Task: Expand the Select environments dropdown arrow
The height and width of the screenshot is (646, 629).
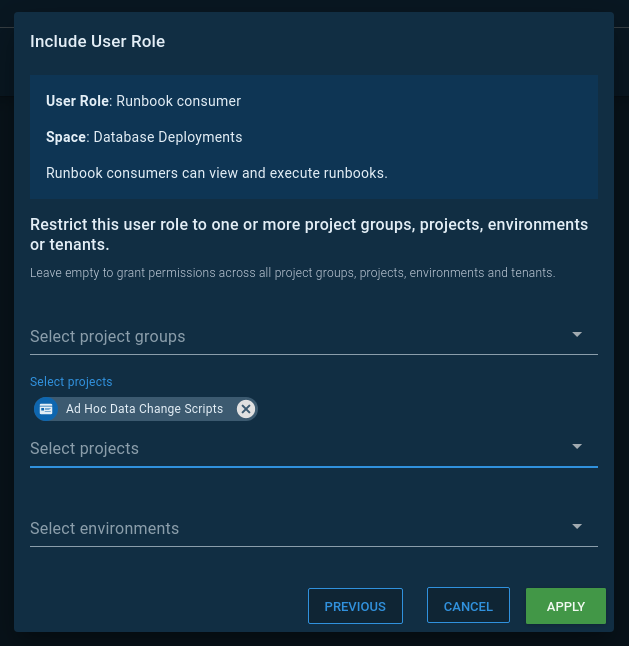Action: pyautogui.click(x=577, y=527)
